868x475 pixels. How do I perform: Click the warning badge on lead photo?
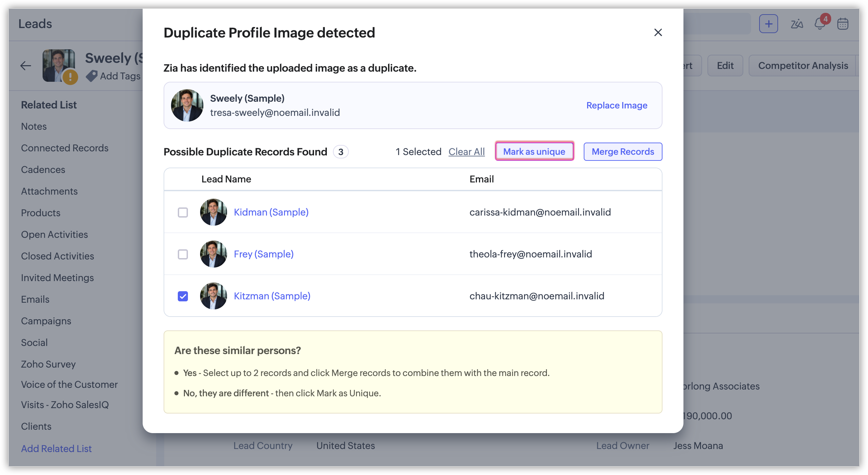(x=70, y=77)
